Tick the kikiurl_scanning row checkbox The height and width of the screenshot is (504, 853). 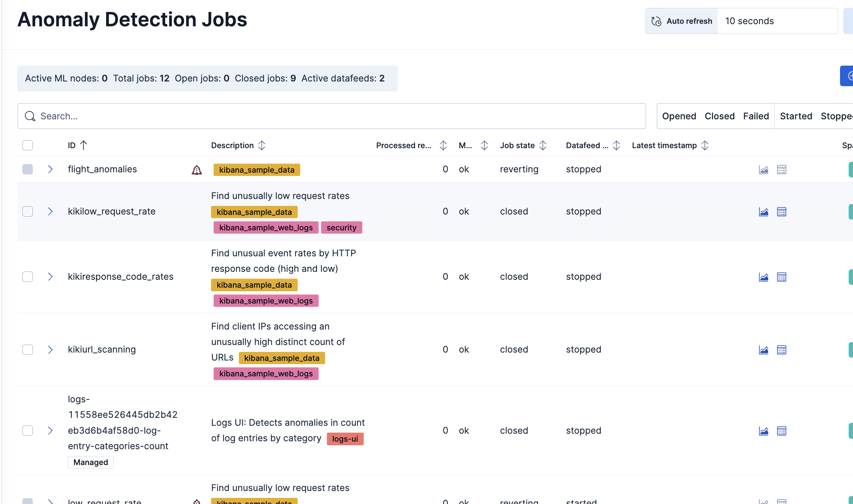pyautogui.click(x=27, y=350)
